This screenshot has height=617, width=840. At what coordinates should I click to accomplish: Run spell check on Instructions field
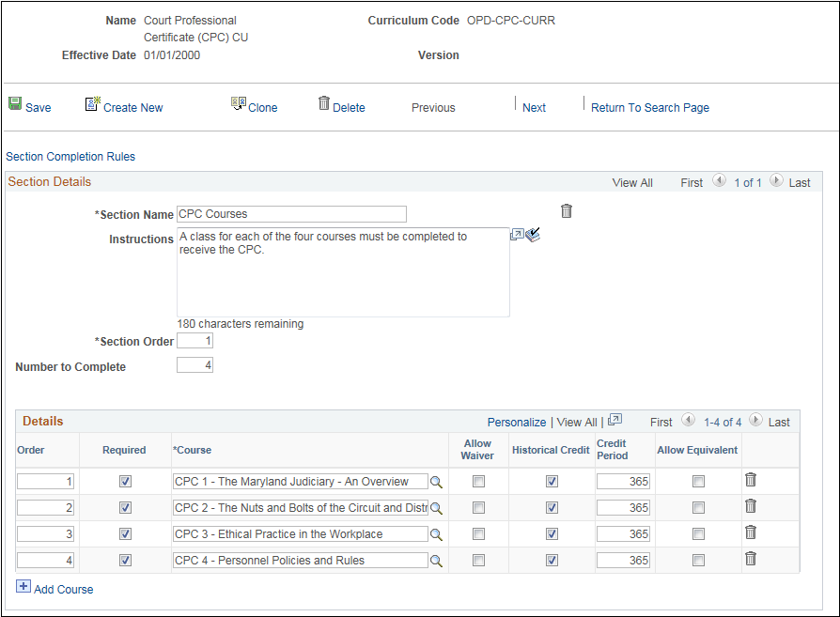(533, 235)
